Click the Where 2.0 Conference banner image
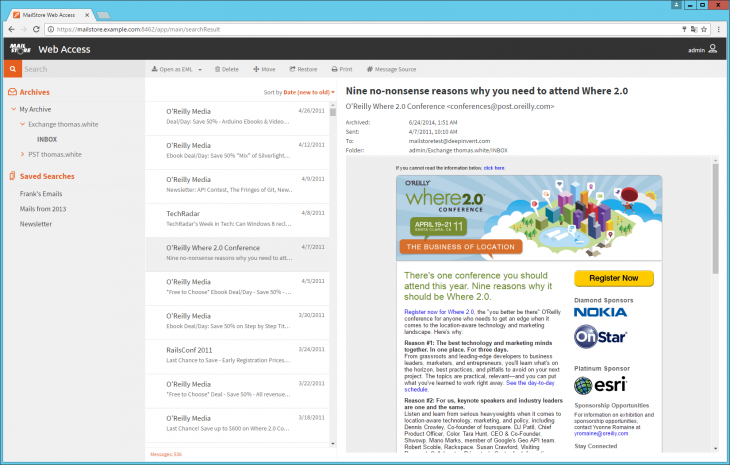 (529, 217)
